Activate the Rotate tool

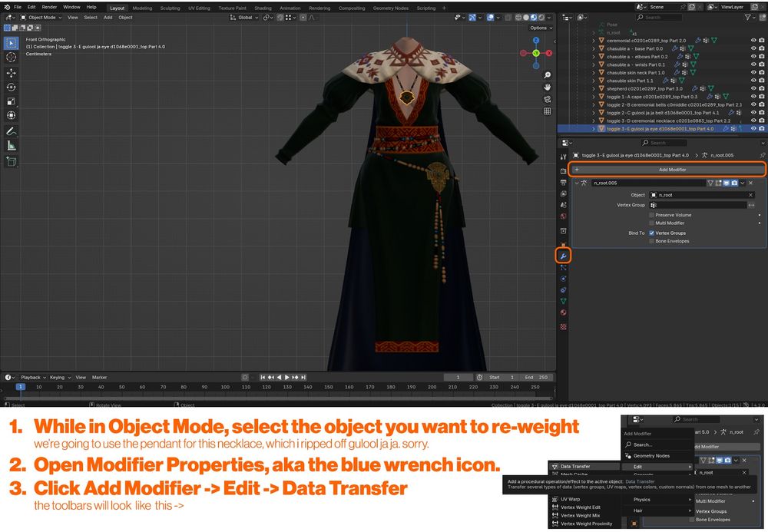pyautogui.click(x=12, y=87)
